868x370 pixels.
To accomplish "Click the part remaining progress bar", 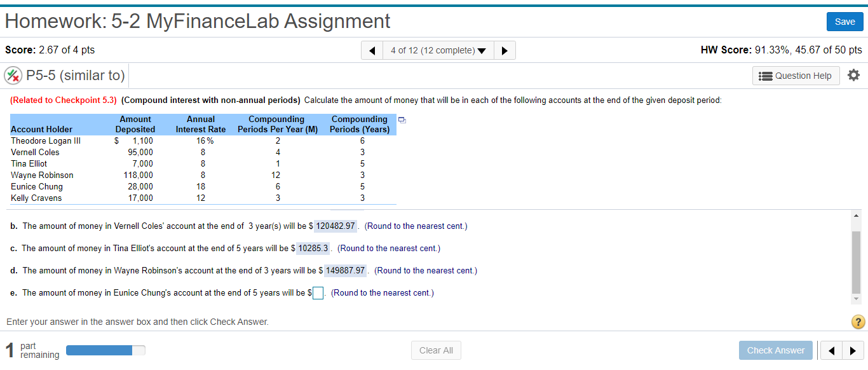I will coord(105,350).
